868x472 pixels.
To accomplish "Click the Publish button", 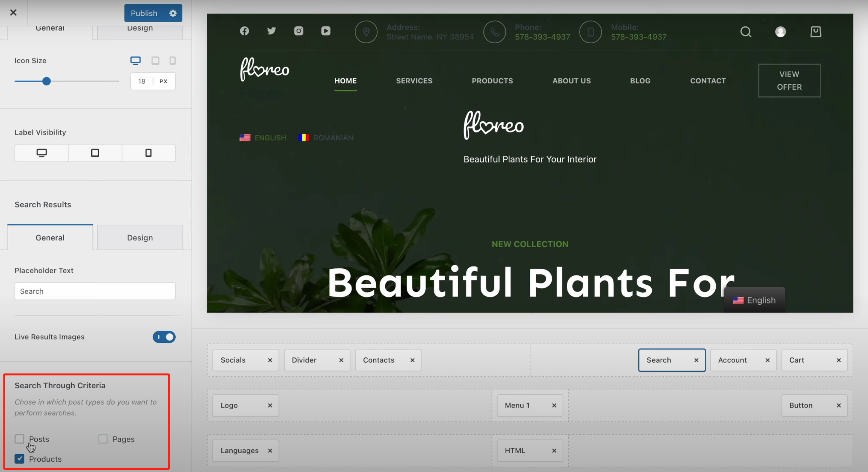I will [144, 13].
